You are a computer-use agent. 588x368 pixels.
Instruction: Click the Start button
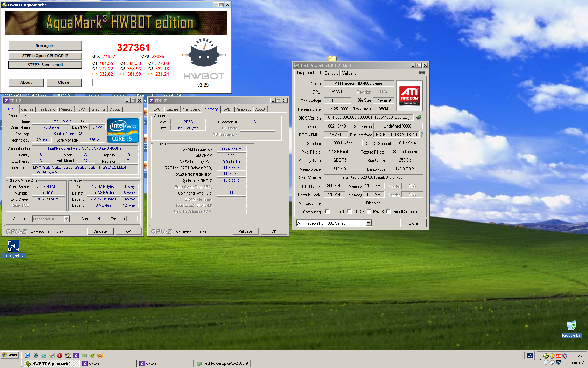pyautogui.click(x=10, y=355)
